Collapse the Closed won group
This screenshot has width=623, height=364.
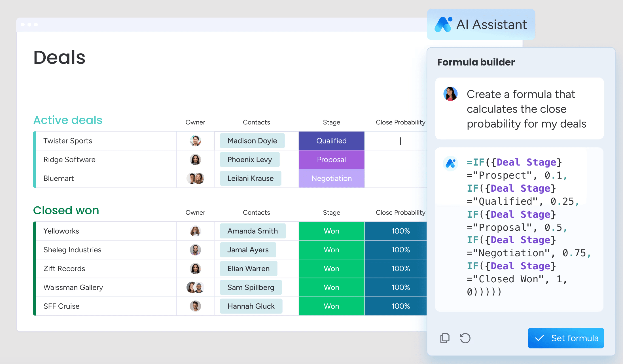point(66,210)
